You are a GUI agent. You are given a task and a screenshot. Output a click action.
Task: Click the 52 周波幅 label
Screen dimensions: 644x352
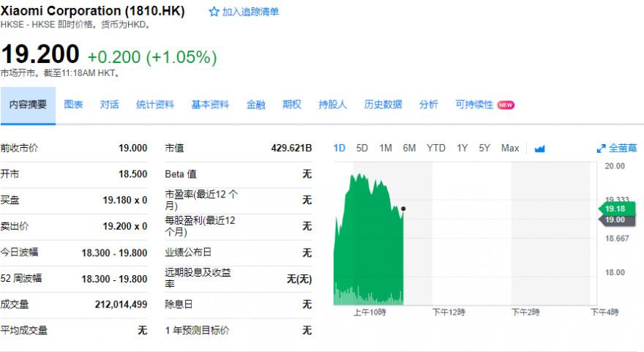pos(21,279)
